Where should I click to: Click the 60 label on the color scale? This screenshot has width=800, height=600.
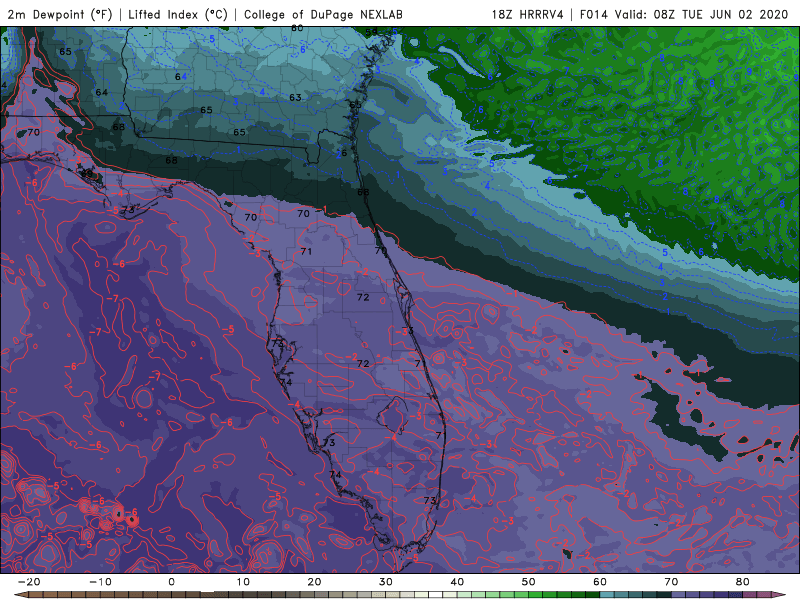pos(600,582)
